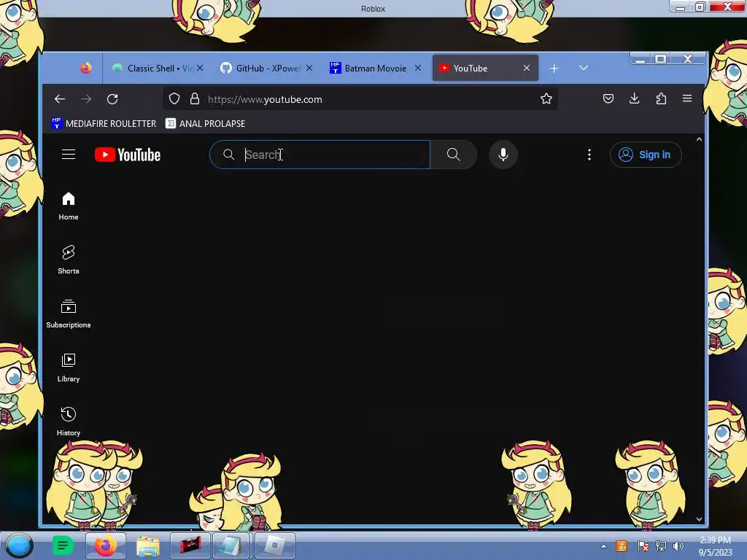Image resolution: width=747 pixels, height=560 pixels.
Task: Go to Home in sidebar
Action: 69,206
